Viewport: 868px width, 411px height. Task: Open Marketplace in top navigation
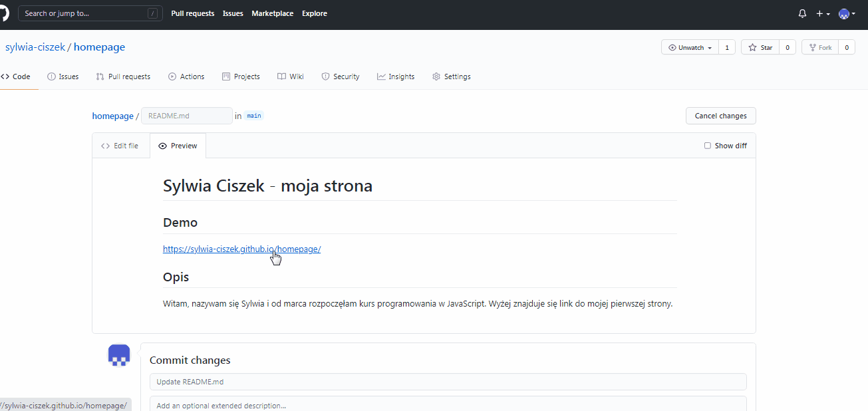[272, 13]
